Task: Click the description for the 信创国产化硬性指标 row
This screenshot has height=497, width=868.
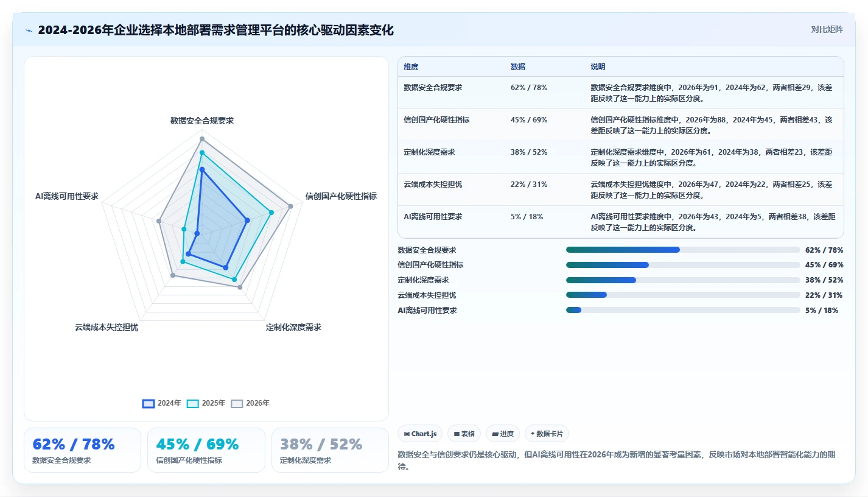Action: point(712,125)
